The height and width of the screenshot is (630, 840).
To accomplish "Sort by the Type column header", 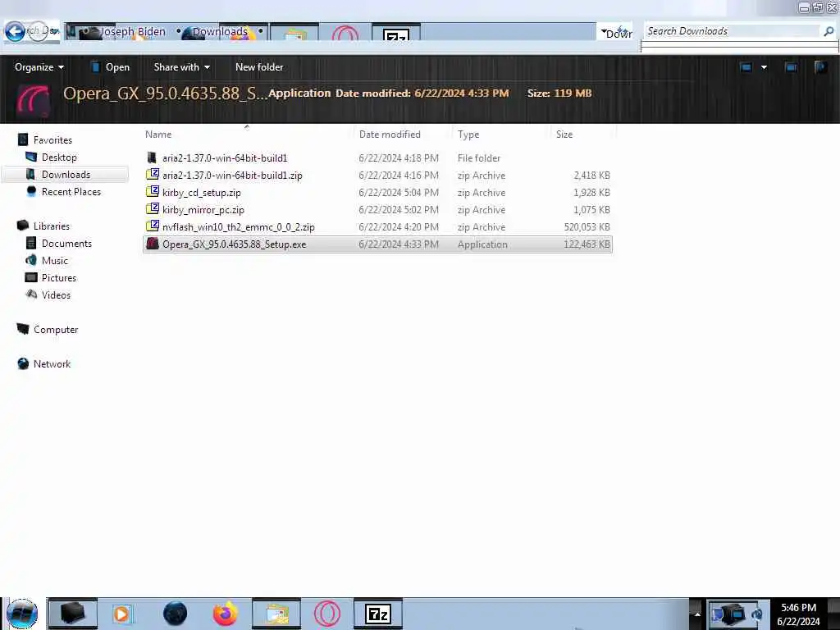I will [x=468, y=135].
